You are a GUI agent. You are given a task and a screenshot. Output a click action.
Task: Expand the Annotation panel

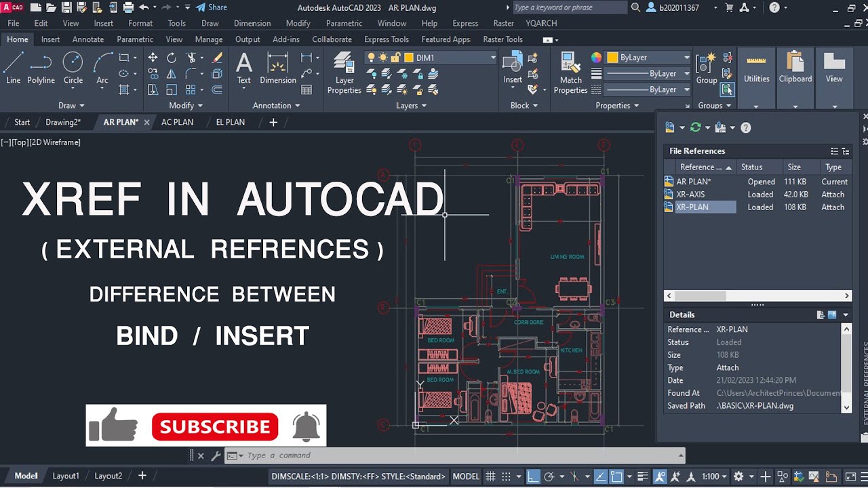tap(276, 106)
